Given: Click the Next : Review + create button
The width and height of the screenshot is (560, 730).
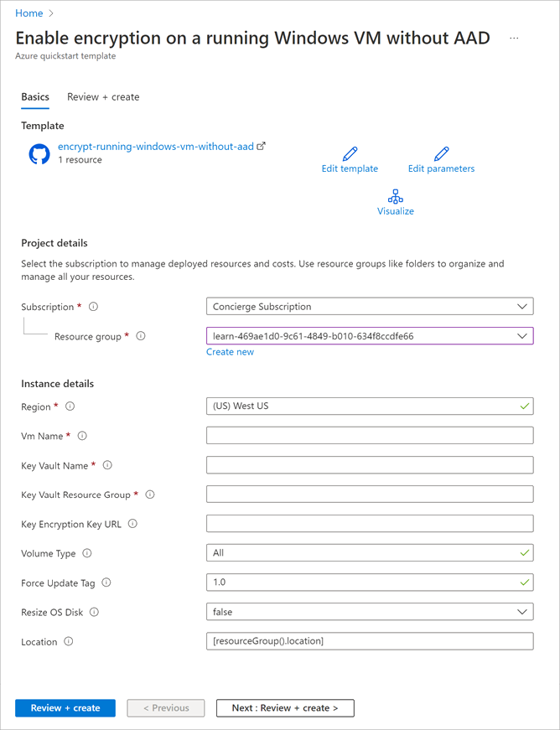Looking at the screenshot, I should (x=285, y=707).
